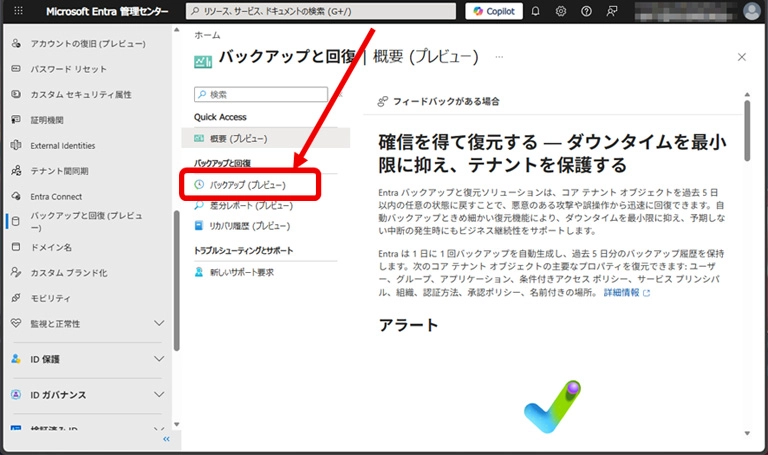The image size is (768, 455).
Task: Click the カスタム ブランド化 sidebar icon
Action: (16, 273)
